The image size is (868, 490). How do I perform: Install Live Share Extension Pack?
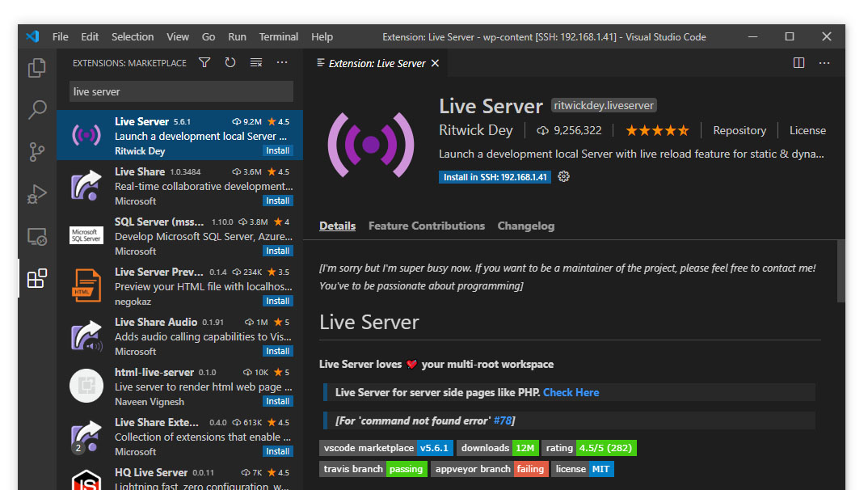pos(277,451)
